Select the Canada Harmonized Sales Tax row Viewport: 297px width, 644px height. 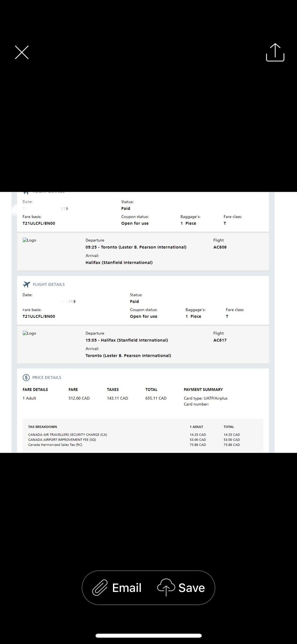click(55, 445)
